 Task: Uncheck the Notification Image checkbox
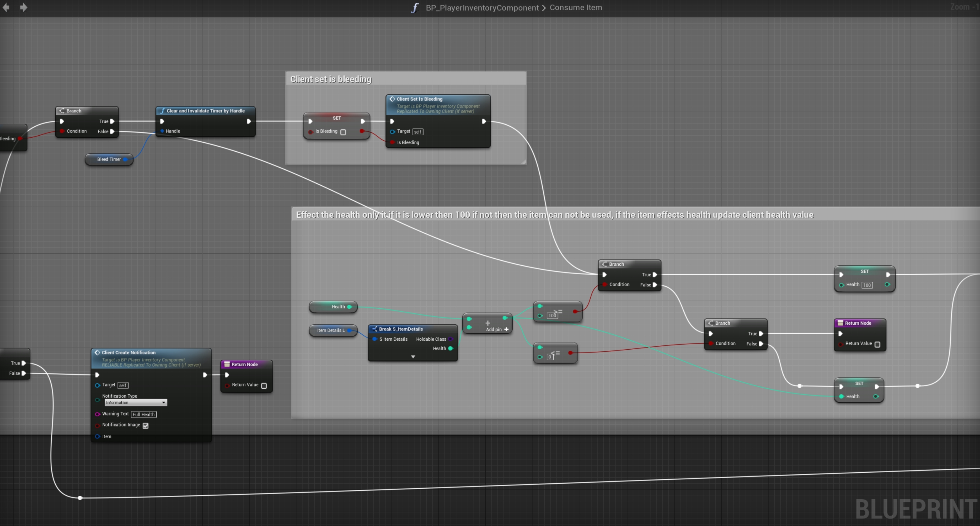coord(146,425)
